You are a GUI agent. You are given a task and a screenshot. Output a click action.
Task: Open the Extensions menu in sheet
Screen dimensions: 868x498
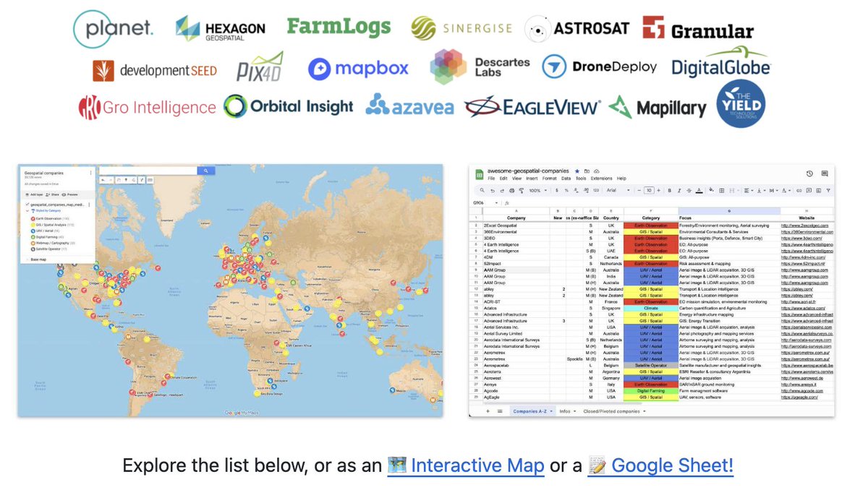pos(601,179)
